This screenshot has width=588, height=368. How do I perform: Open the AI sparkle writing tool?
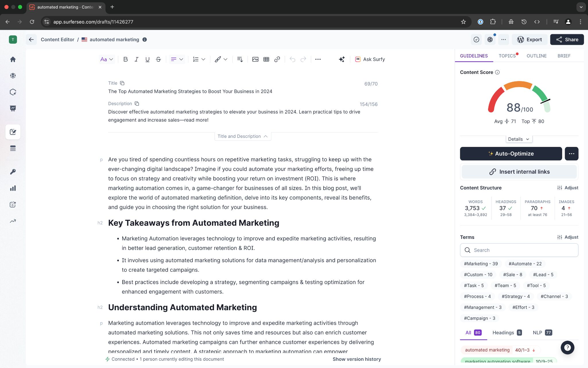click(x=342, y=59)
